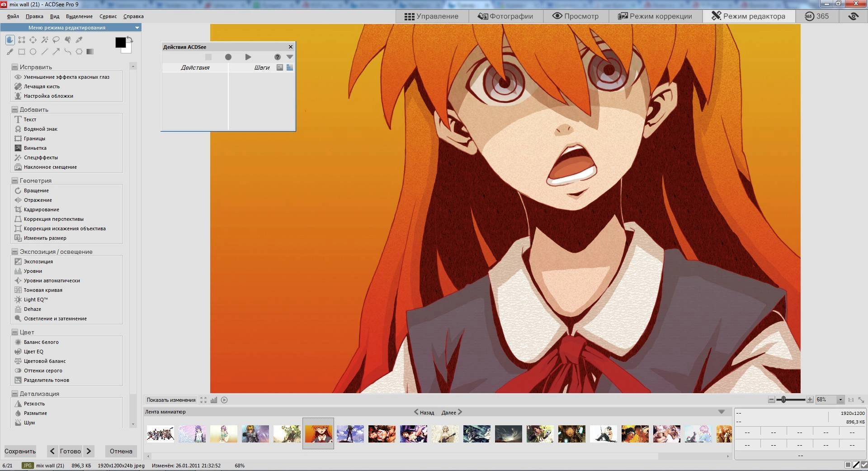Adjust the zoom slider handle
Viewport: 868px width, 471px height.
[783, 400]
